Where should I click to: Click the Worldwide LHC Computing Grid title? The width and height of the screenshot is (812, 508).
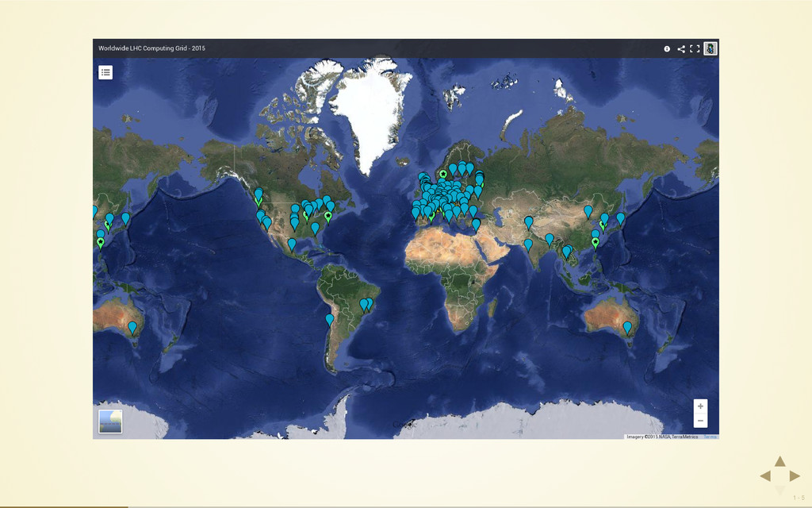click(x=151, y=48)
